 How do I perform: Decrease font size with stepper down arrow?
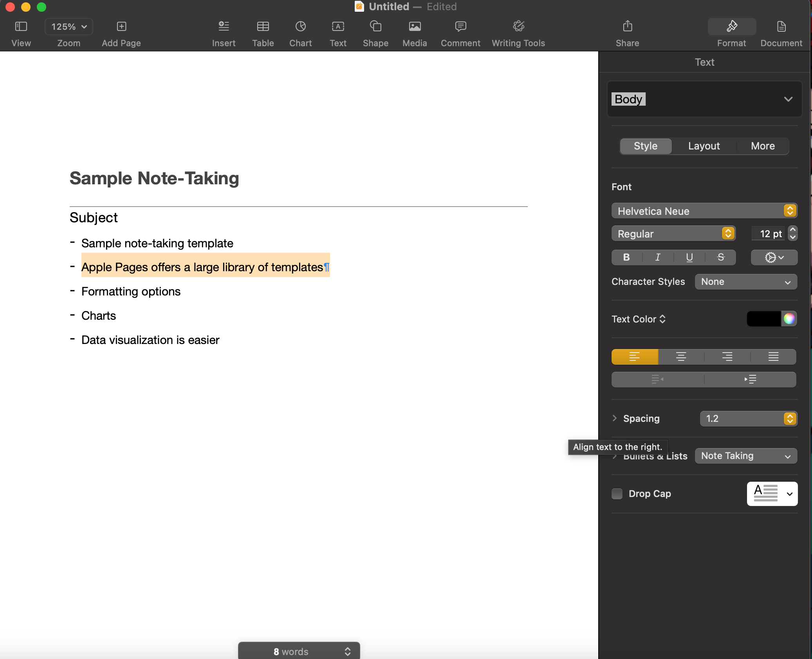pos(792,237)
